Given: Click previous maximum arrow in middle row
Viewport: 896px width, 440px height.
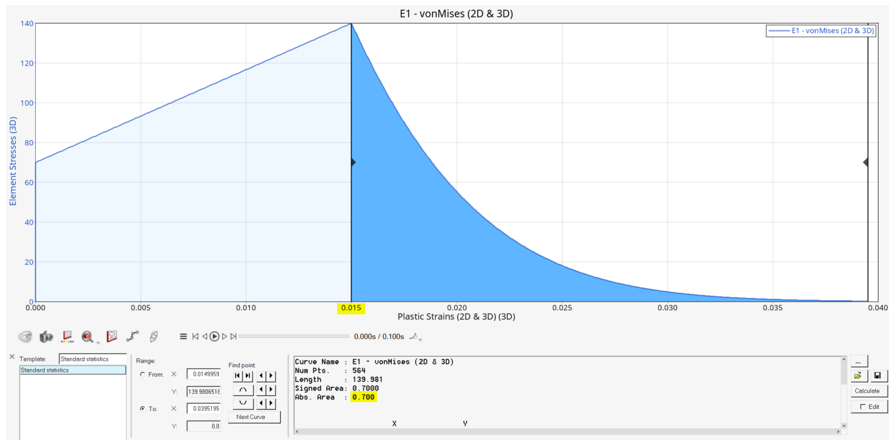Looking at the screenshot, I should click(x=261, y=390).
